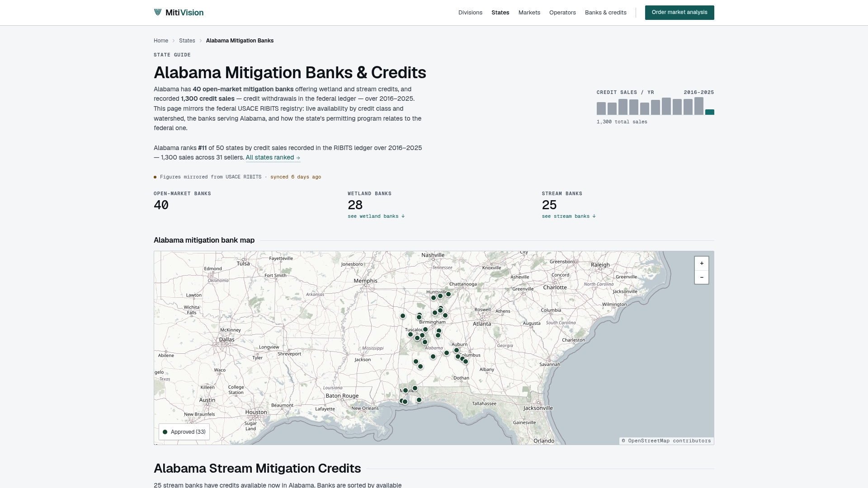The width and height of the screenshot is (868, 488).
Task: Click the Memphis label on the map
Action: point(365,281)
